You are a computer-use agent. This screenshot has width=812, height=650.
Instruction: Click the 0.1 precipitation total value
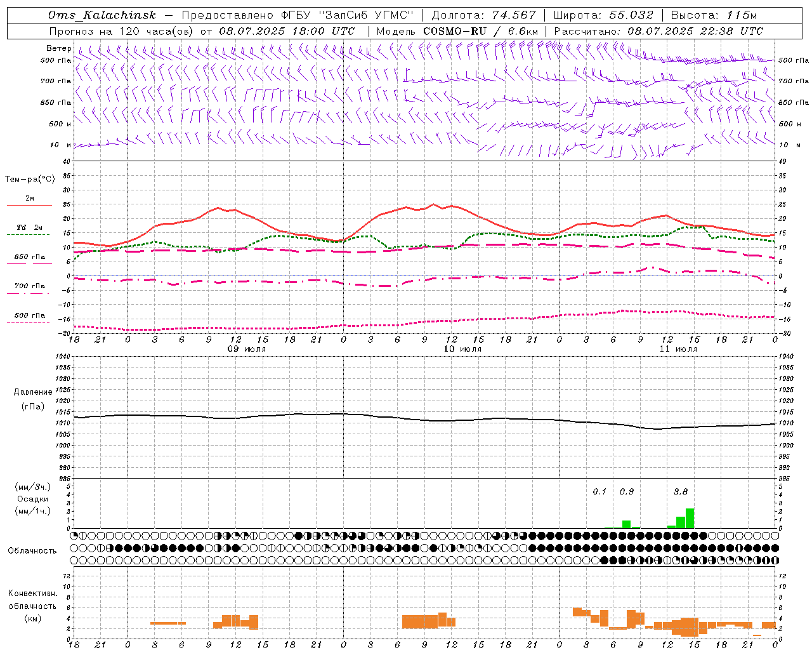599,491
